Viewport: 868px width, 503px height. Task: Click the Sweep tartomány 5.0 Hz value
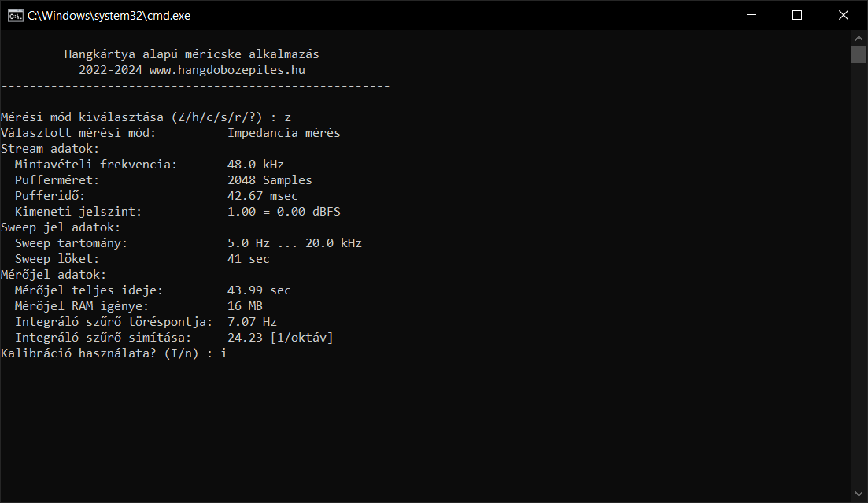pyautogui.click(x=249, y=243)
